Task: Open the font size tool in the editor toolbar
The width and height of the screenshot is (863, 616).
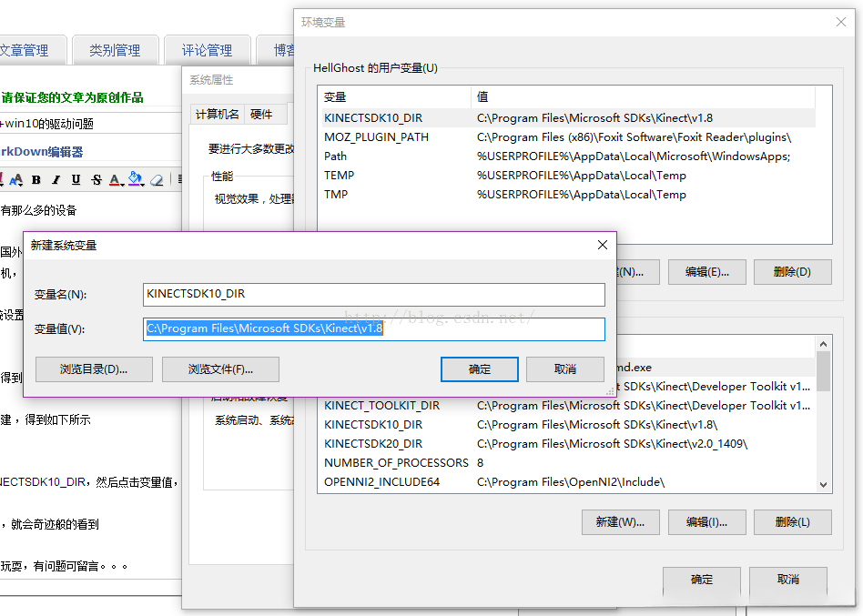Action: [15, 179]
